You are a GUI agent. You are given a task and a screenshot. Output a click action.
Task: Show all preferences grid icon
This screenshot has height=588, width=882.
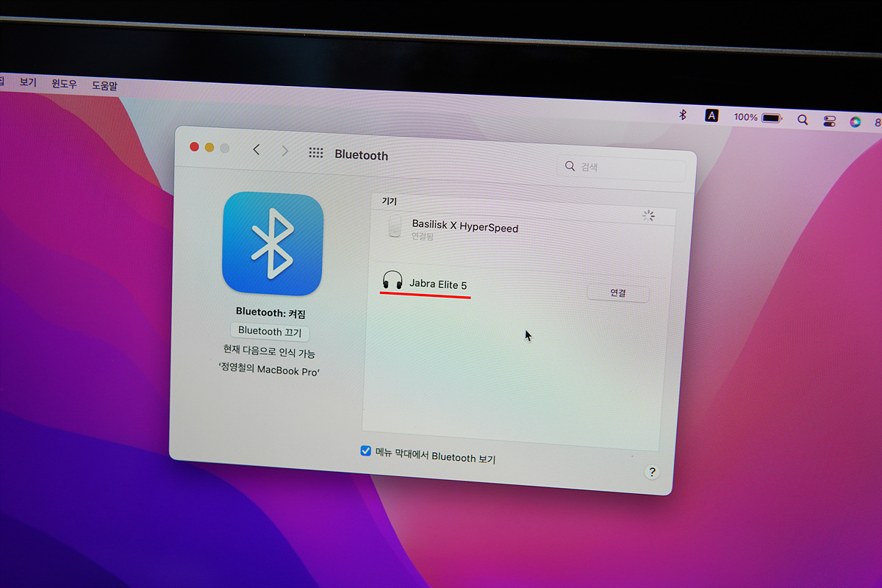point(316,153)
